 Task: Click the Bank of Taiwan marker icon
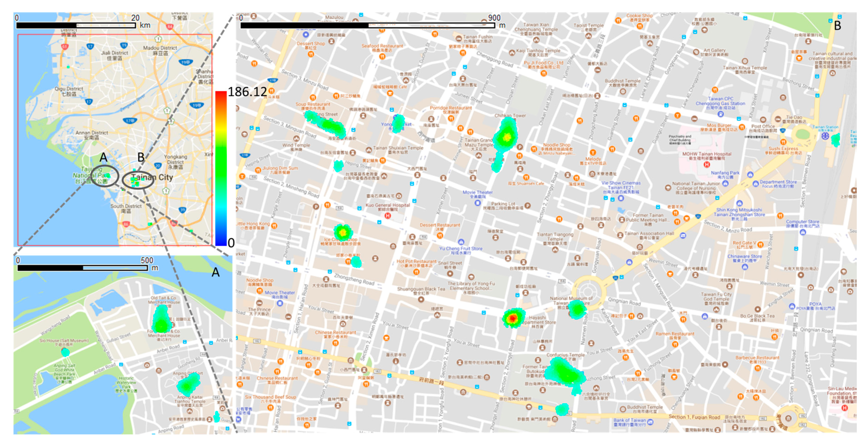click(x=650, y=422)
